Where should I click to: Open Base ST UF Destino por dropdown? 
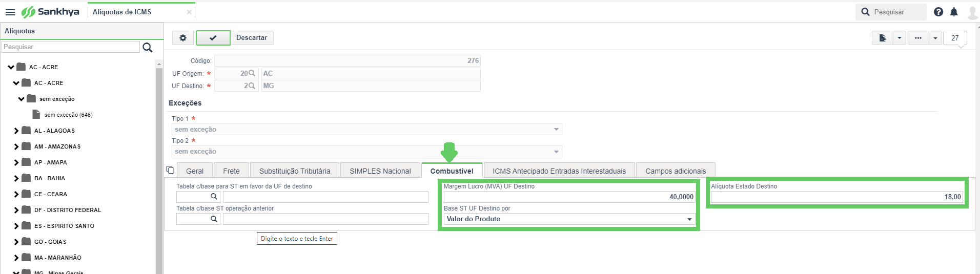click(x=569, y=219)
